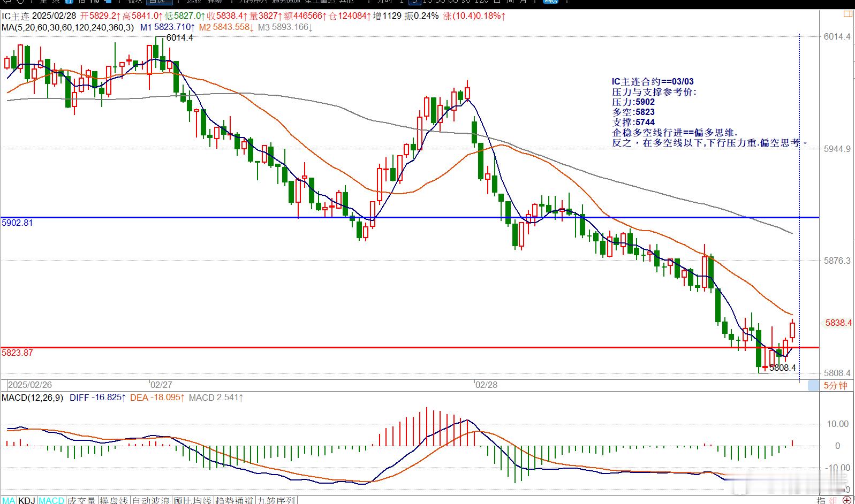This screenshot has height=504, width=855.
Task: Click the 压力与支撑参考价 annotation line
Action: point(654,91)
